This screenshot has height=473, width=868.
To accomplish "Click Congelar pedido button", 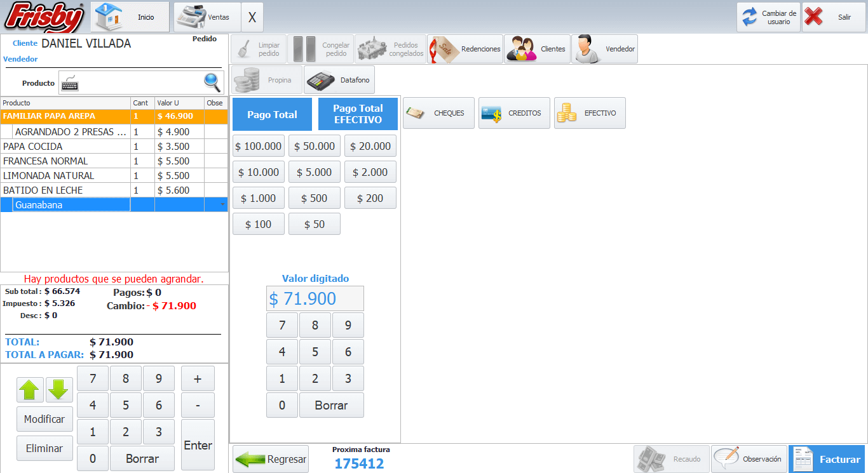I will 320,49.
